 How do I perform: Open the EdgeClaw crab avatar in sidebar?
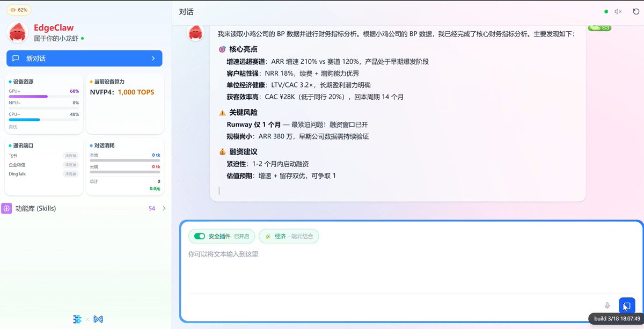17,32
